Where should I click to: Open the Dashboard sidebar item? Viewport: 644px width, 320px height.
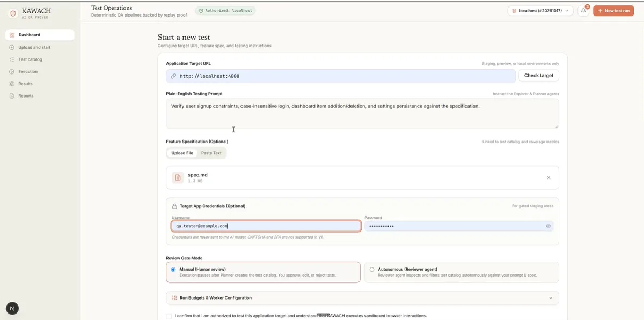tap(40, 35)
